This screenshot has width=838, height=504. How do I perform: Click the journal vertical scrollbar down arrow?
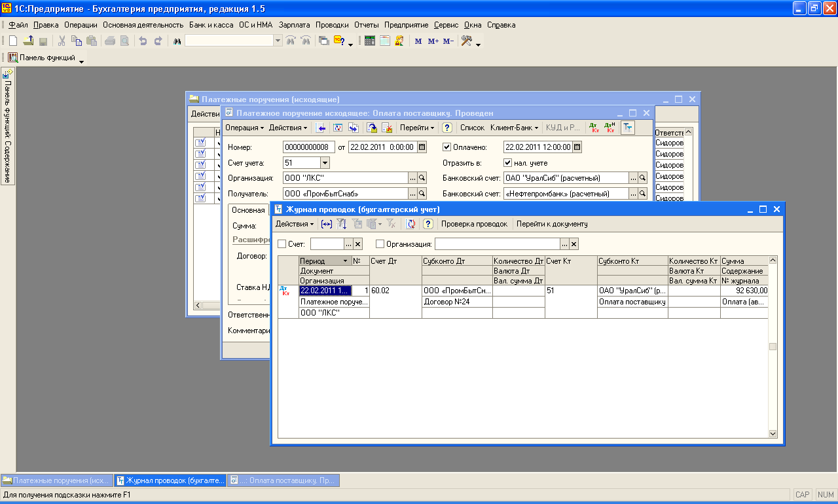pyautogui.click(x=773, y=433)
